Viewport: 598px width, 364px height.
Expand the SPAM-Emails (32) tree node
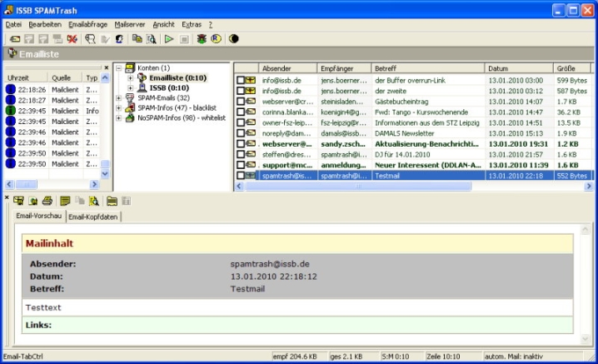pyautogui.click(x=119, y=97)
